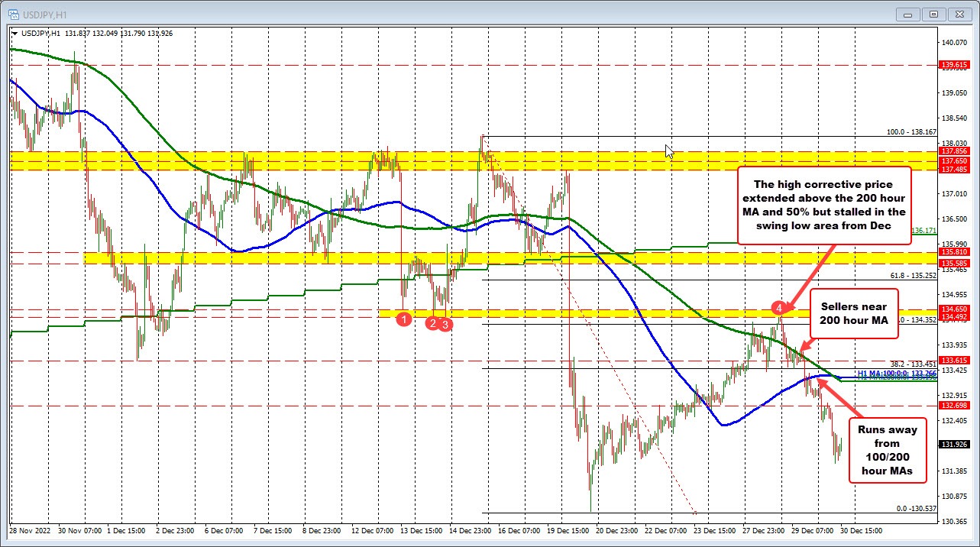
Task: Click the red 137.650 price level label
Action: coord(953,161)
